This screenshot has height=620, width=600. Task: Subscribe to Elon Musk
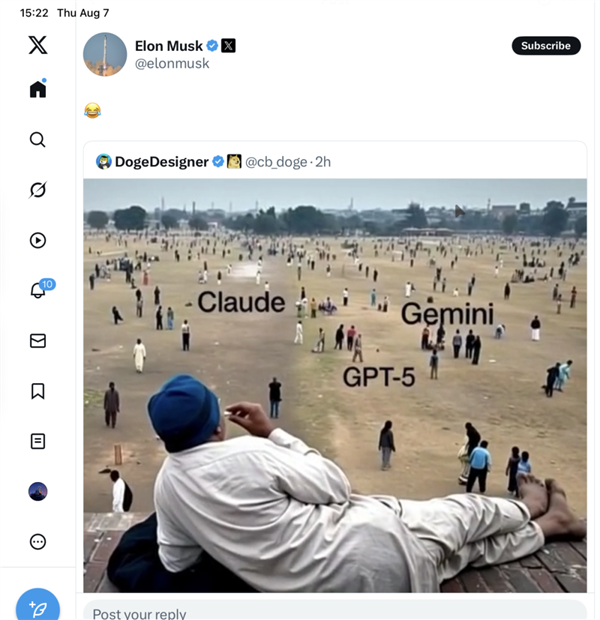546,46
